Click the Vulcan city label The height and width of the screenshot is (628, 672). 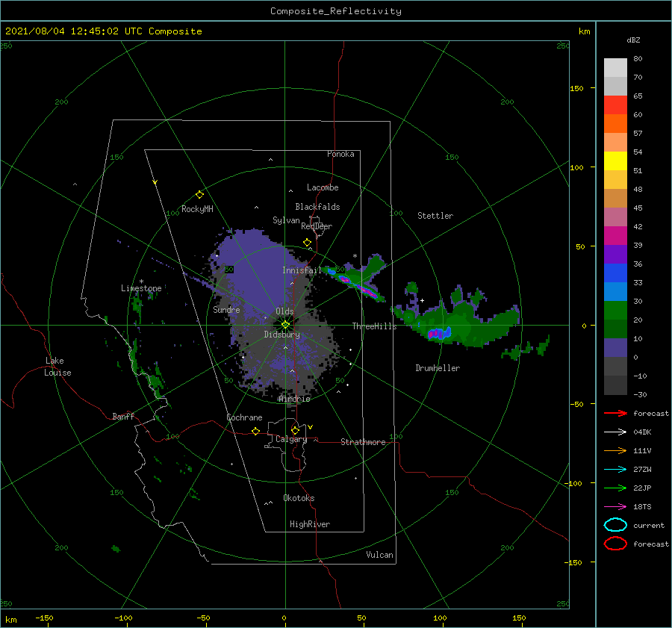(379, 555)
